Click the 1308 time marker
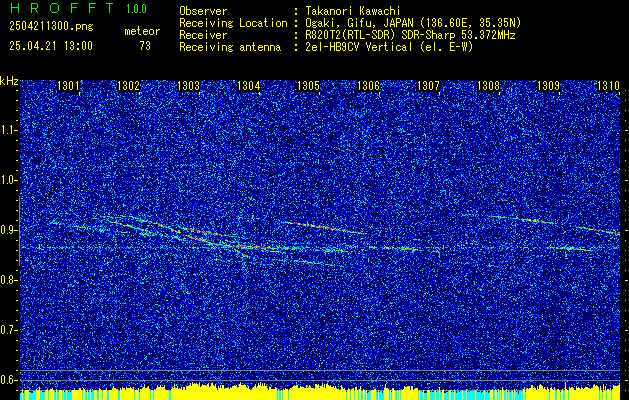The height and width of the screenshot is (400, 629). pyautogui.click(x=488, y=86)
